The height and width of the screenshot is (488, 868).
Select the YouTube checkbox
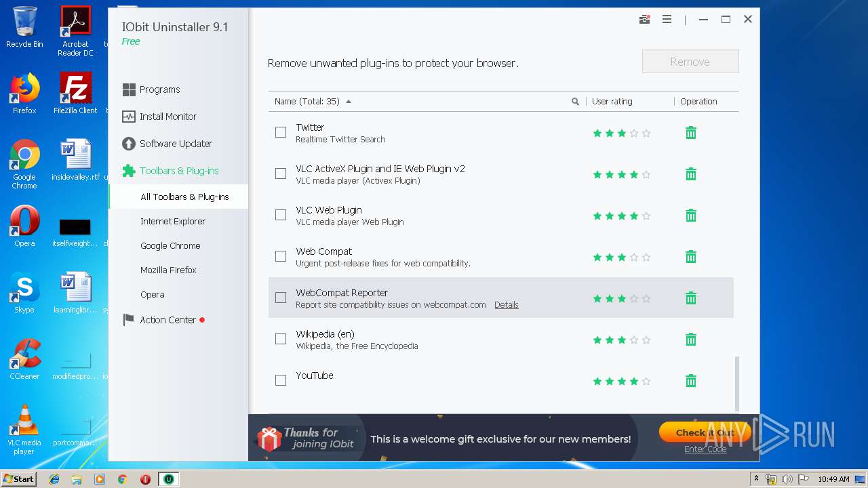point(281,380)
